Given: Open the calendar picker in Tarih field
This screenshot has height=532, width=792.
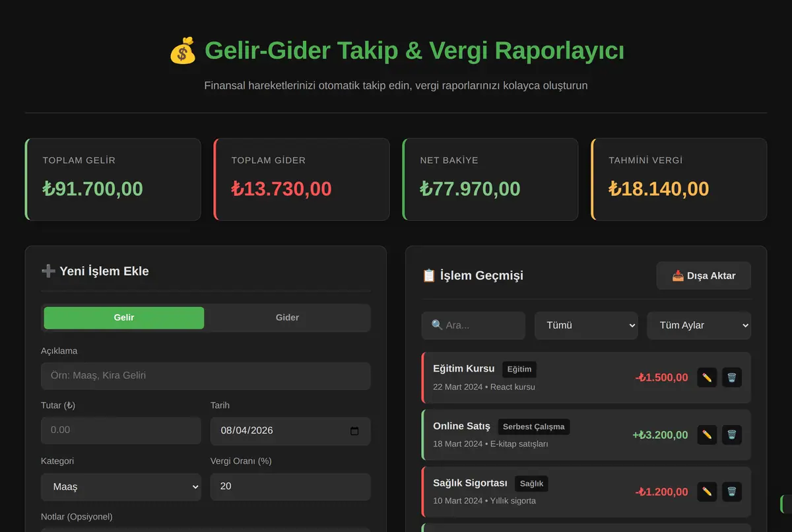Looking at the screenshot, I should pyautogui.click(x=354, y=431).
